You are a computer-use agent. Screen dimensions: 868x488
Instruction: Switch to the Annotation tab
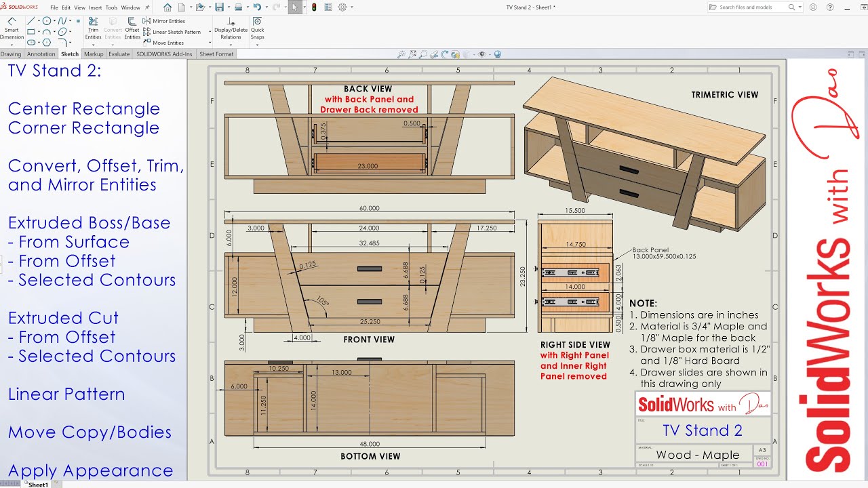pyautogui.click(x=41, y=54)
